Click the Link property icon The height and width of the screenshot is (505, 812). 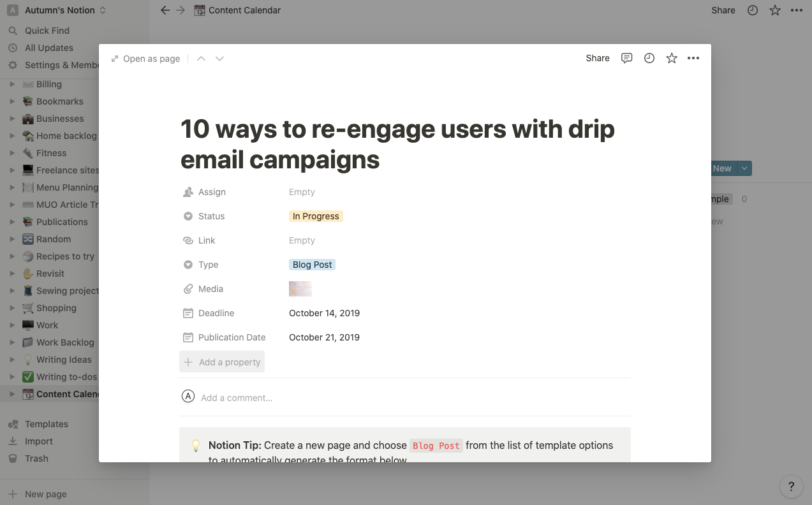pyautogui.click(x=188, y=240)
